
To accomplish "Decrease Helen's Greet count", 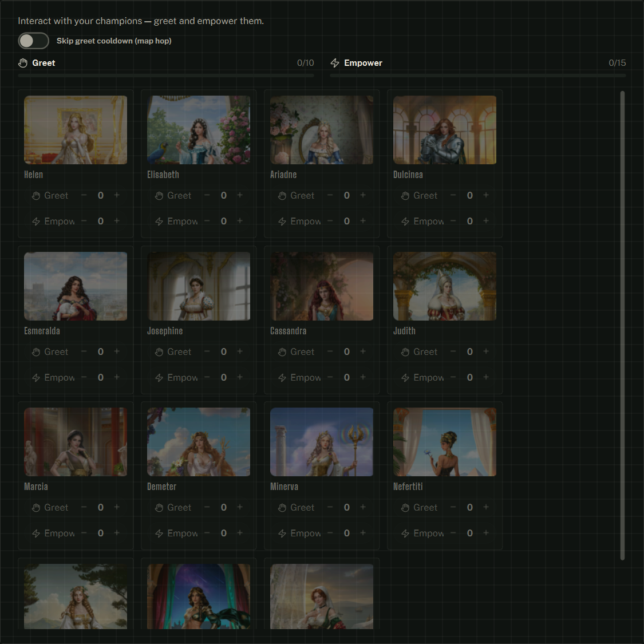I will pyautogui.click(x=84, y=195).
